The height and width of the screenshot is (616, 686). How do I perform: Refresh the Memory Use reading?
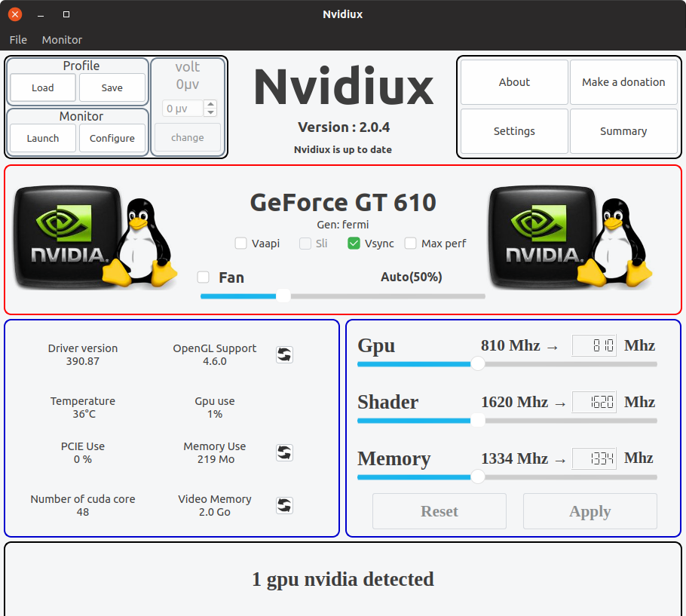pyautogui.click(x=284, y=453)
